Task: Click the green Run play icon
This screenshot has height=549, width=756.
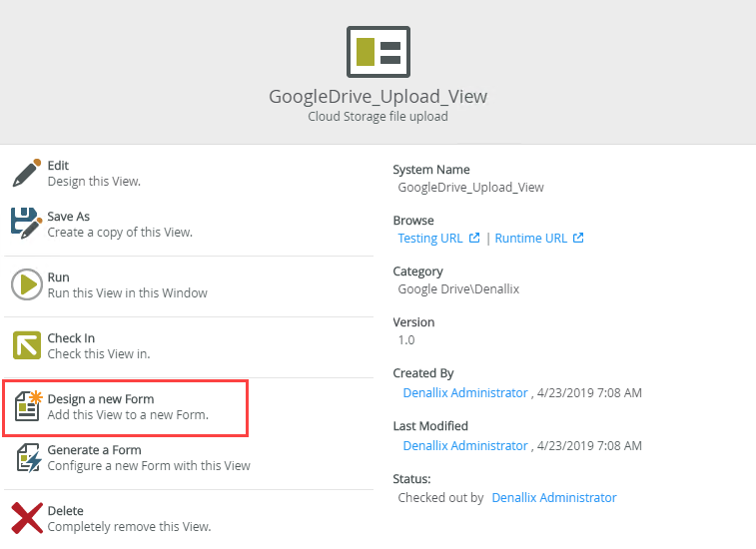Action: [27, 284]
